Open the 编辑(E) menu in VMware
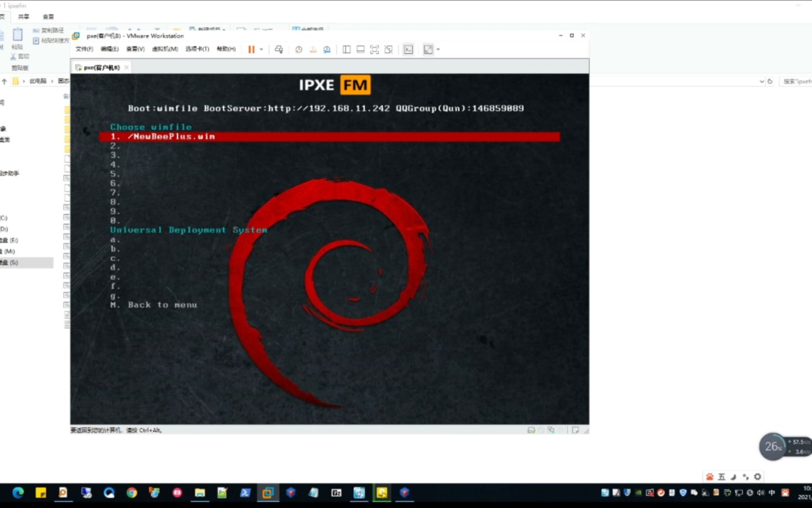The image size is (812, 508). tap(109, 50)
